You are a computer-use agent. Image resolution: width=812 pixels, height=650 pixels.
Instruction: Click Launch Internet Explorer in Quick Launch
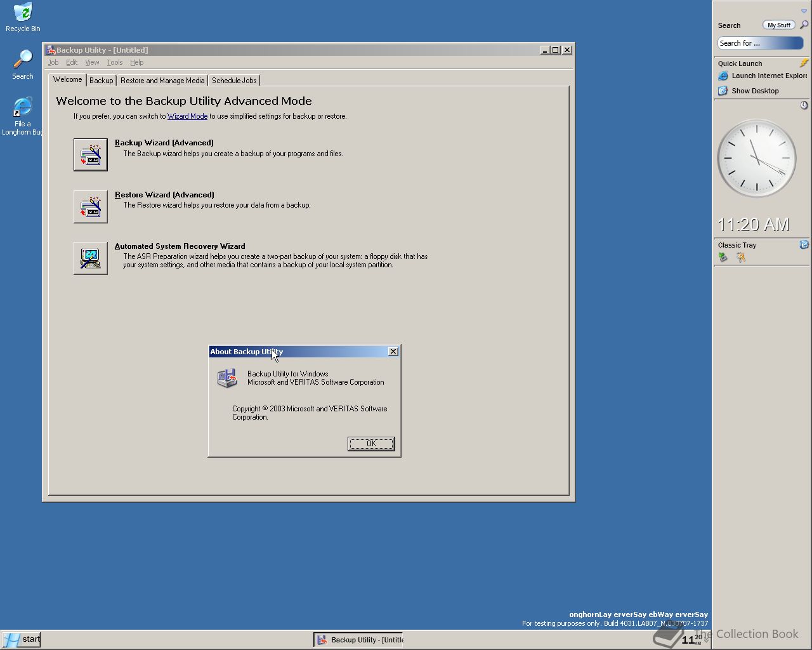click(769, 76)
